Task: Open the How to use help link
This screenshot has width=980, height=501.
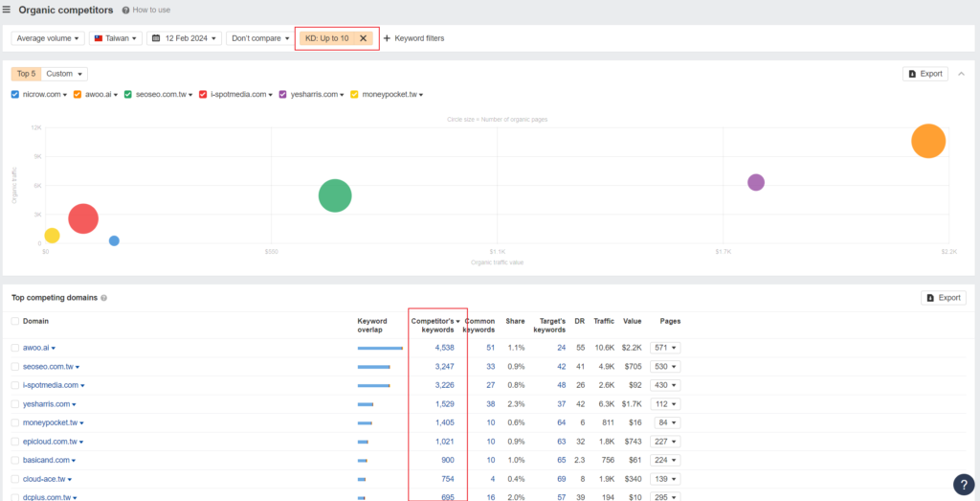Action: tap(146, 10)
